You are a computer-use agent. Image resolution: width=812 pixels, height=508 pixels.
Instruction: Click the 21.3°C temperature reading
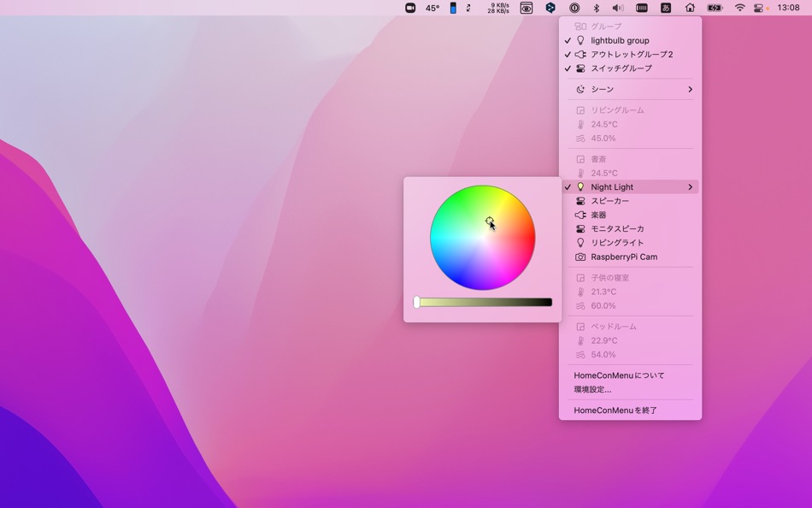[630, 292]
